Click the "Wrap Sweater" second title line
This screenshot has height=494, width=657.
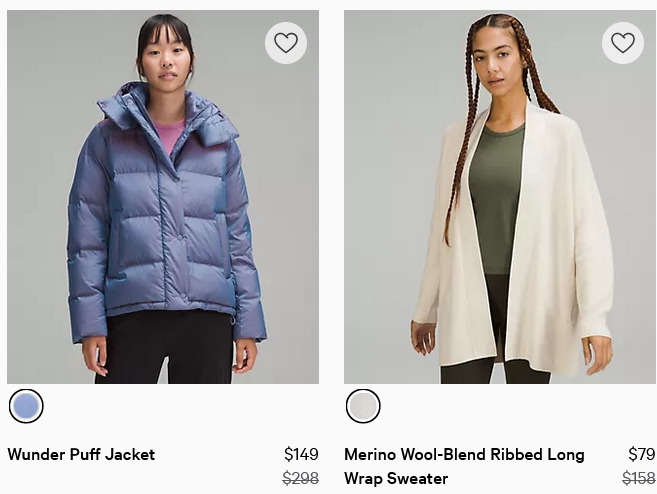tap(396, 478)
